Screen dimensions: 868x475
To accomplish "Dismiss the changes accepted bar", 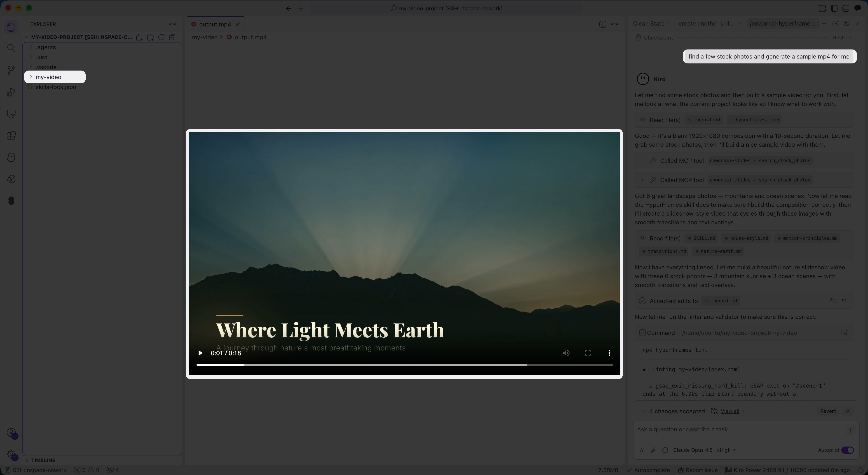I will (x=847, y=411).
